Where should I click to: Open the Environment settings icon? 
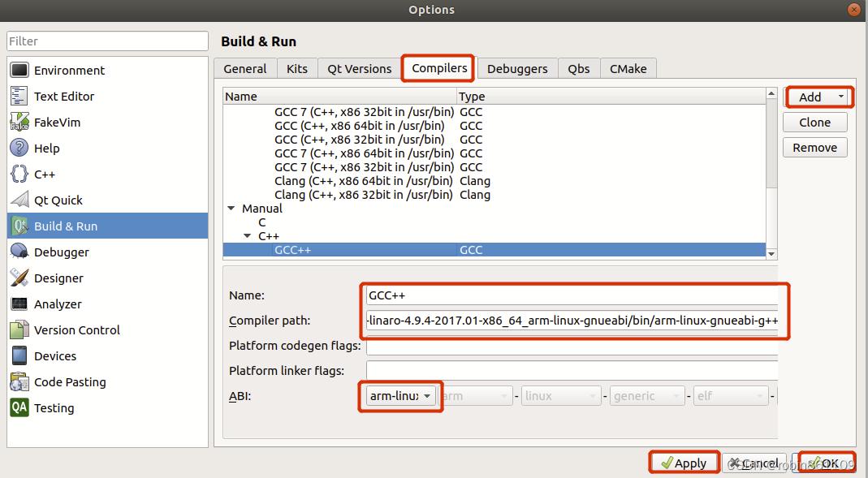point(19,71)
